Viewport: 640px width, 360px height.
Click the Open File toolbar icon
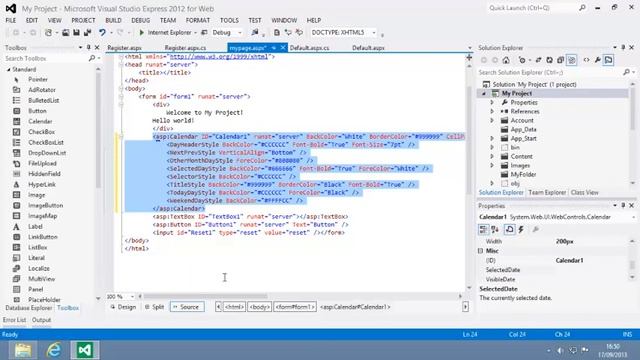(65, 32)
